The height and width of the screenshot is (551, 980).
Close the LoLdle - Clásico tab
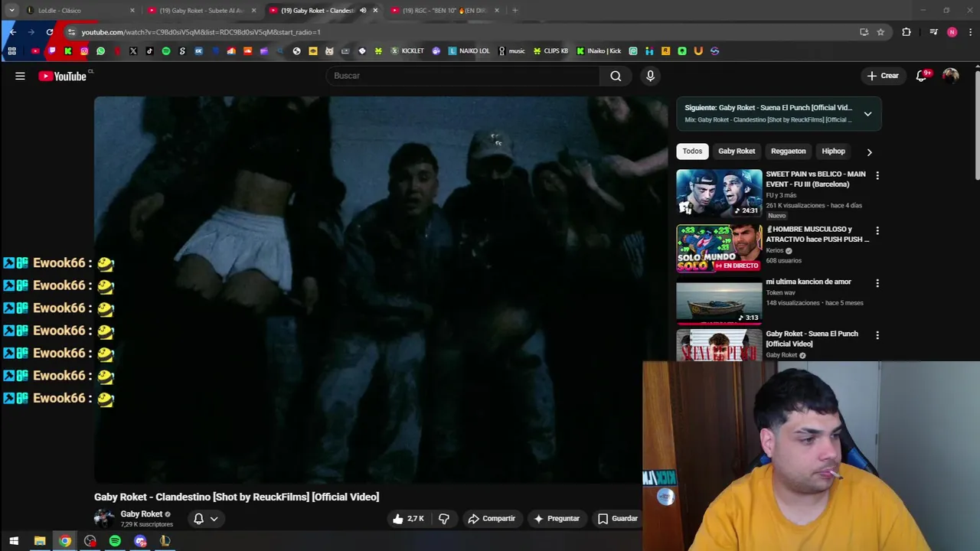tap(132, 11)
